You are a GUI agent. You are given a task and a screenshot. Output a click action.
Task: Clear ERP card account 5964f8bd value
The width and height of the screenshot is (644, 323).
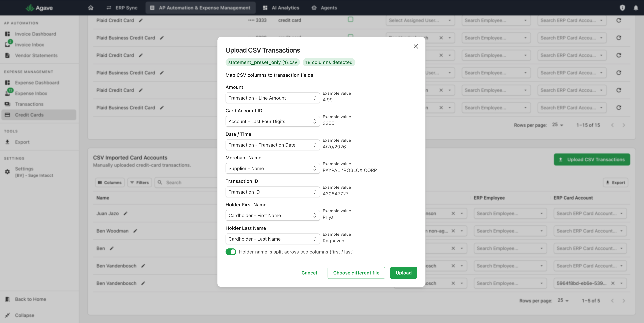(613, 283)
